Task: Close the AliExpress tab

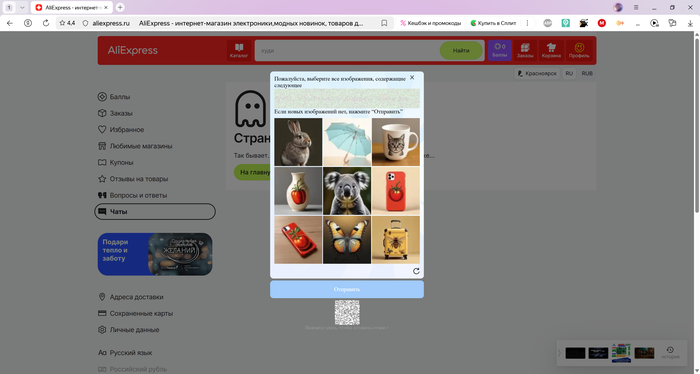Action: tap(106, 8)
